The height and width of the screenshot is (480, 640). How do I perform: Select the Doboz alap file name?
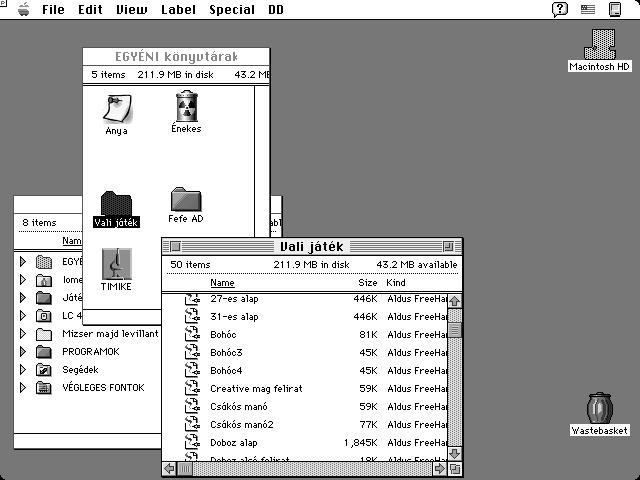[x=234, y=443]
